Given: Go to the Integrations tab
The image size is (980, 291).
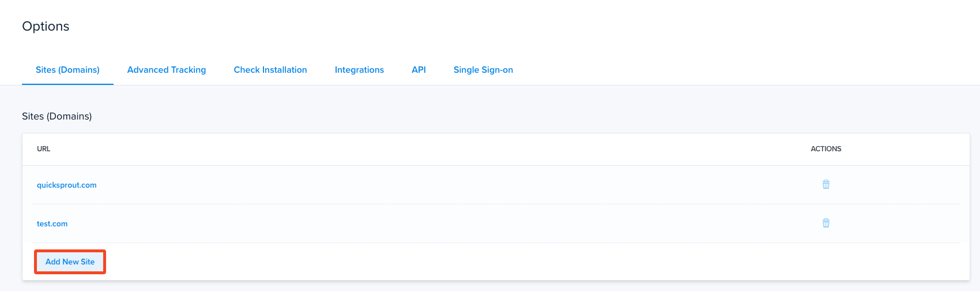Looking at the screenshot, I should coord(359,70).
